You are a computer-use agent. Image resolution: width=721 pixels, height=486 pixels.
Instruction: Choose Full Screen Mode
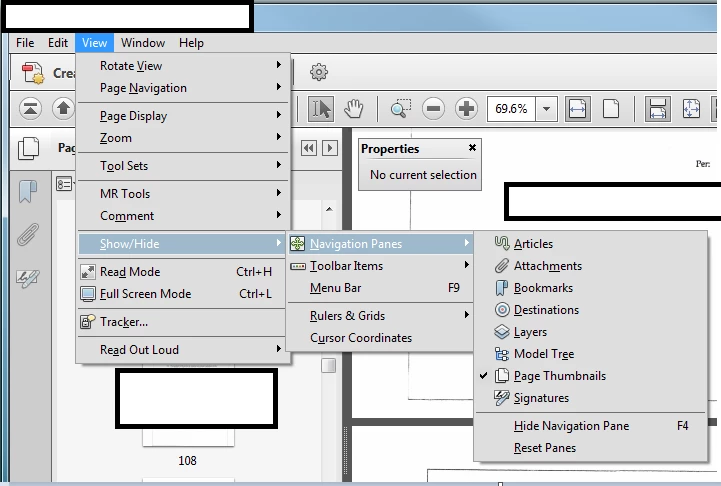(183, 294)
